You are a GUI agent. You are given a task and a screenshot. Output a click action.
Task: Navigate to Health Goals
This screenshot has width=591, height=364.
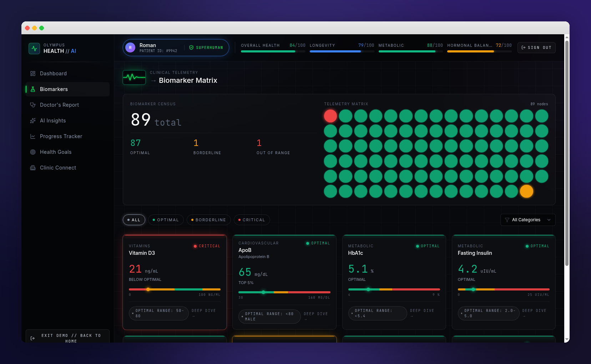(67, 152)
